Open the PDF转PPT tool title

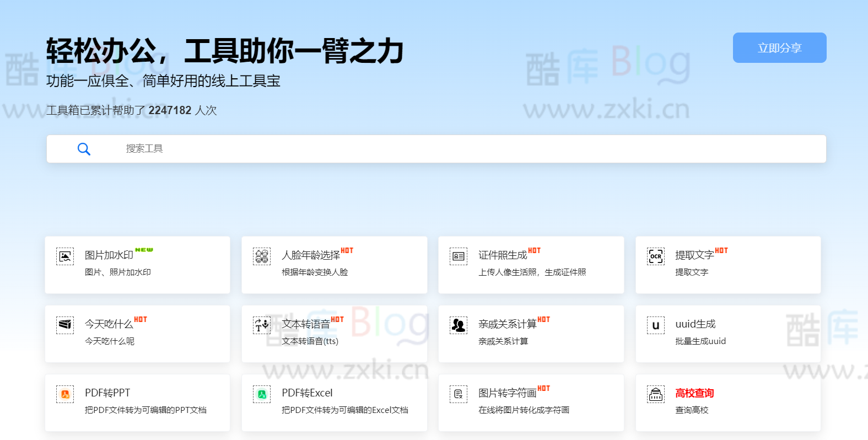tap(107, 393)
